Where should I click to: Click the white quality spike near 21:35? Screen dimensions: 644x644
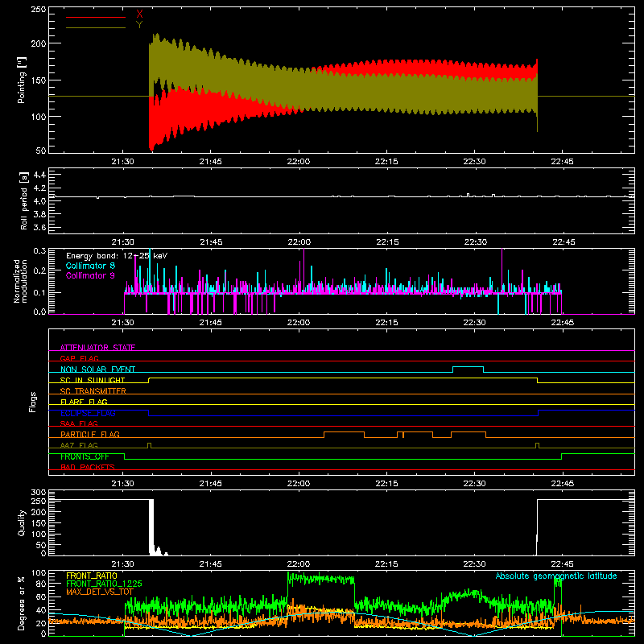[x=151, y=527]
